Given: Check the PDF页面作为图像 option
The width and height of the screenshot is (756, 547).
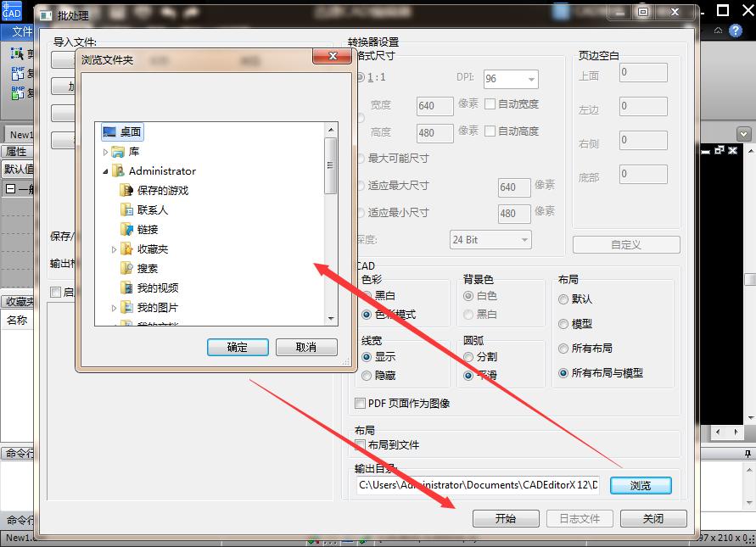Looking at the screenshot, I should point(361,404).
